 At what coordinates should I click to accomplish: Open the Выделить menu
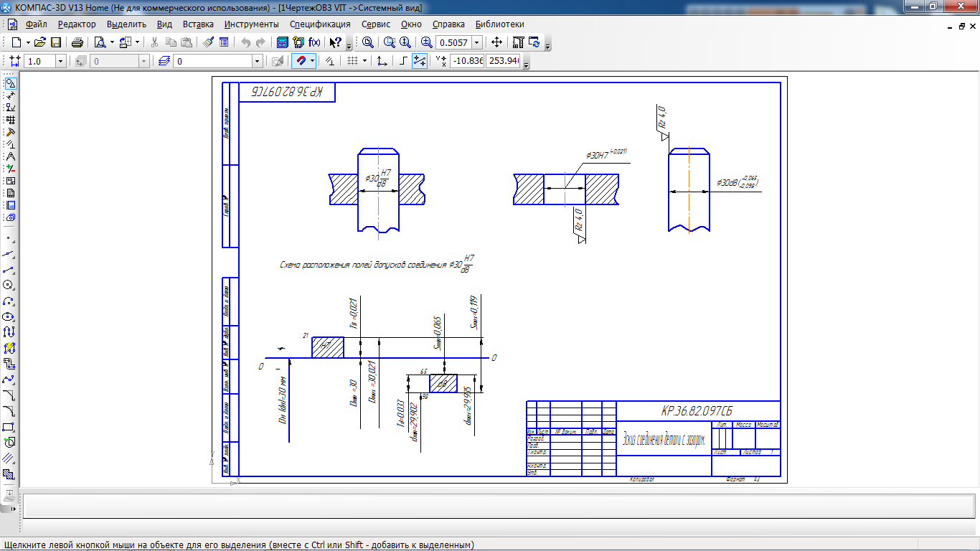127,24
